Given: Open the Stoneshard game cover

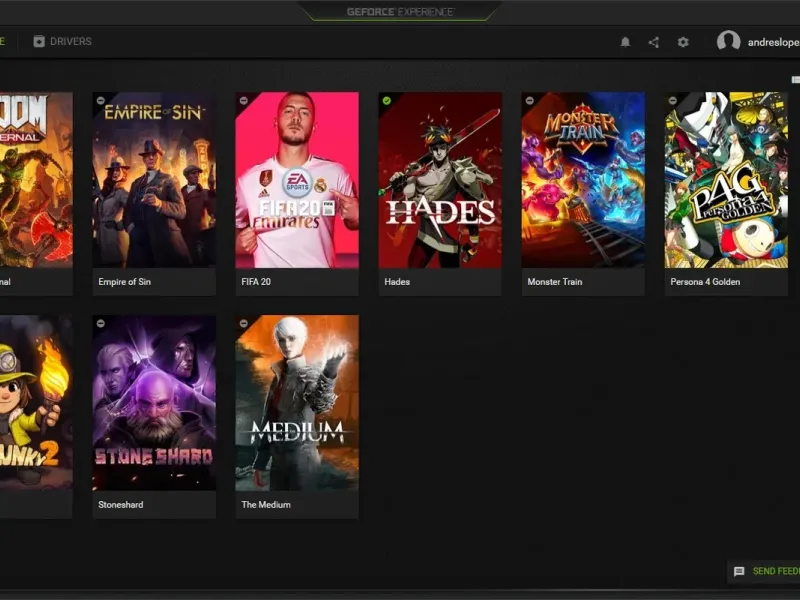Looking at the screenshot, I should [x=154, y=403].
